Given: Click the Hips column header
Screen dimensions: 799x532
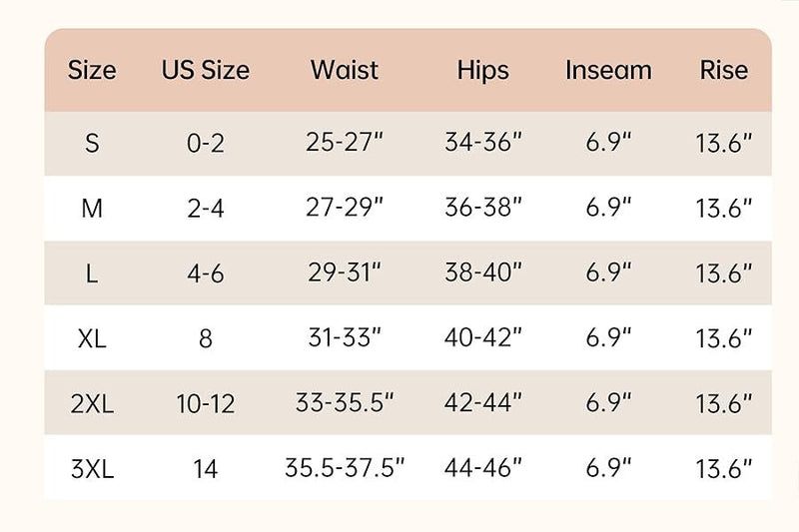Looking at the screenshot, I should [x=483, y=71].
